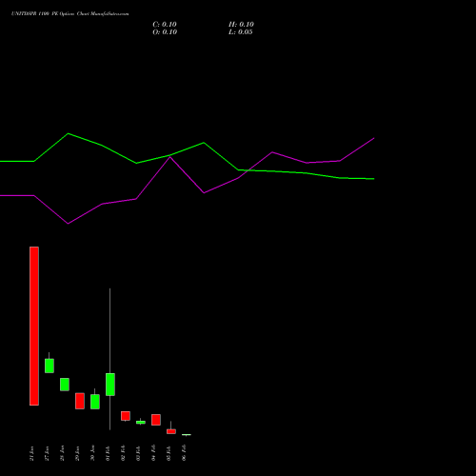
Task: Click the green candle above 28 Jan
Action: (x=65, y=385)
